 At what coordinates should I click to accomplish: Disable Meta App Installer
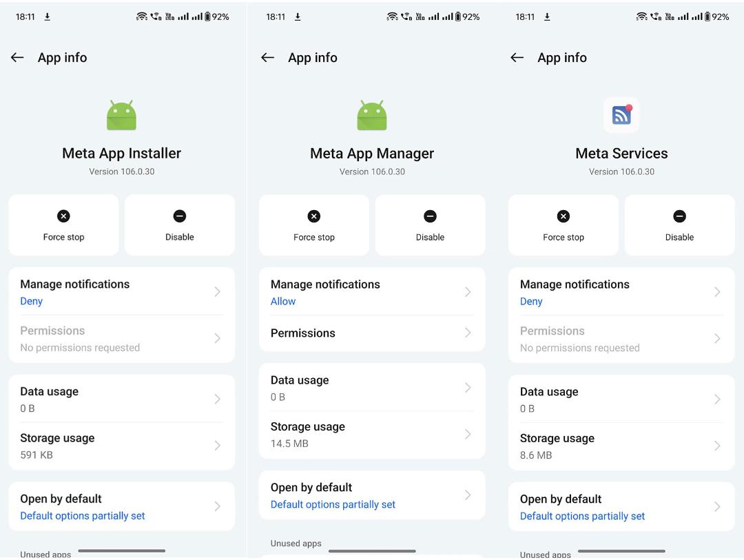point(179,225)
